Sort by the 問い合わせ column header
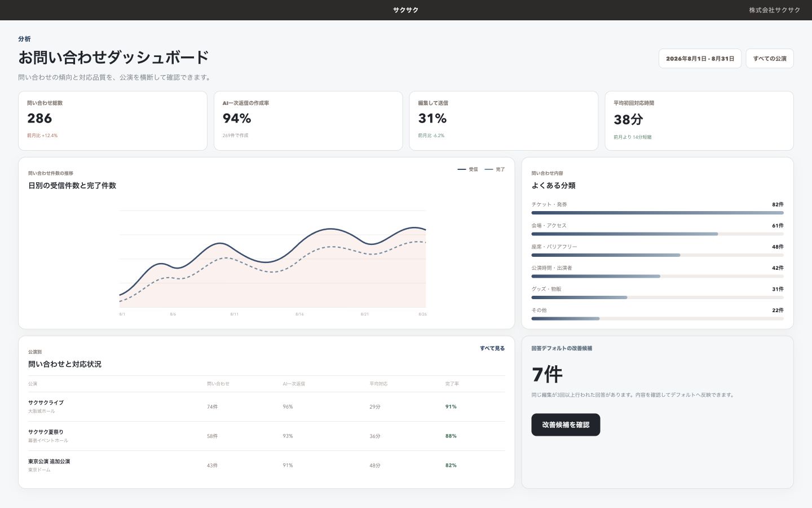Screen dimensions: 812x508 218,384
